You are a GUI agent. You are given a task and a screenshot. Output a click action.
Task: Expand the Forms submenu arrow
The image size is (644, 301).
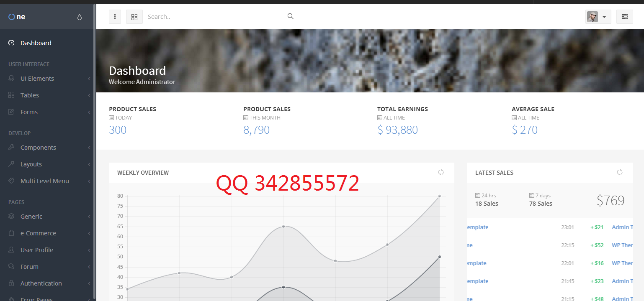[89, 112]
